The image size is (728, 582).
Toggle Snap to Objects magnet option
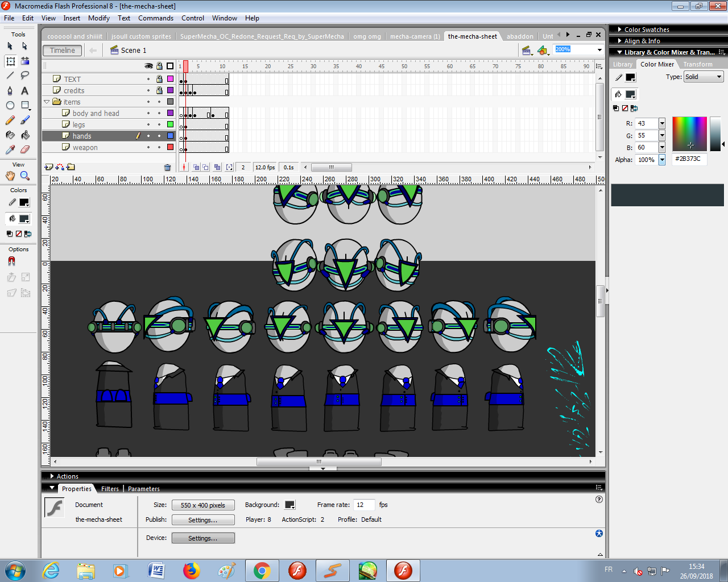click(11, 261)
